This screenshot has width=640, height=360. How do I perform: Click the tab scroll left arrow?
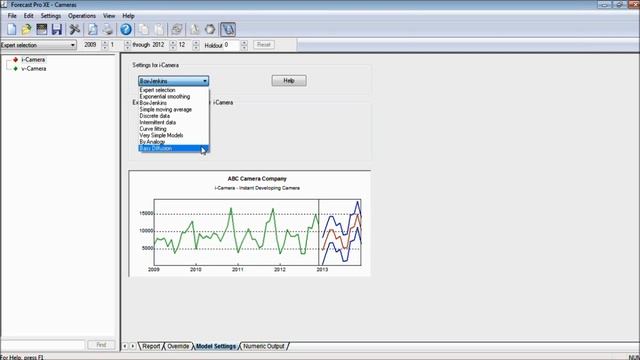point(125,346)
